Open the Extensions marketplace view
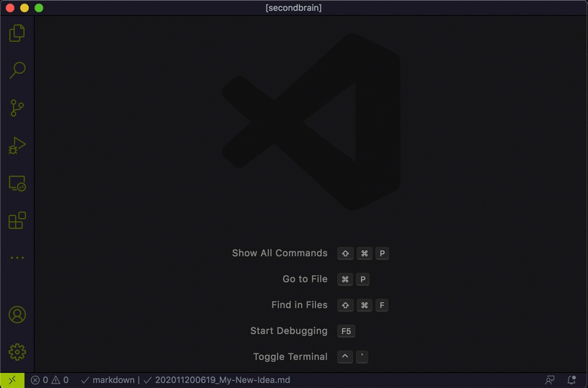The width and height of the screenshot is (588, 388). (17, 220)
